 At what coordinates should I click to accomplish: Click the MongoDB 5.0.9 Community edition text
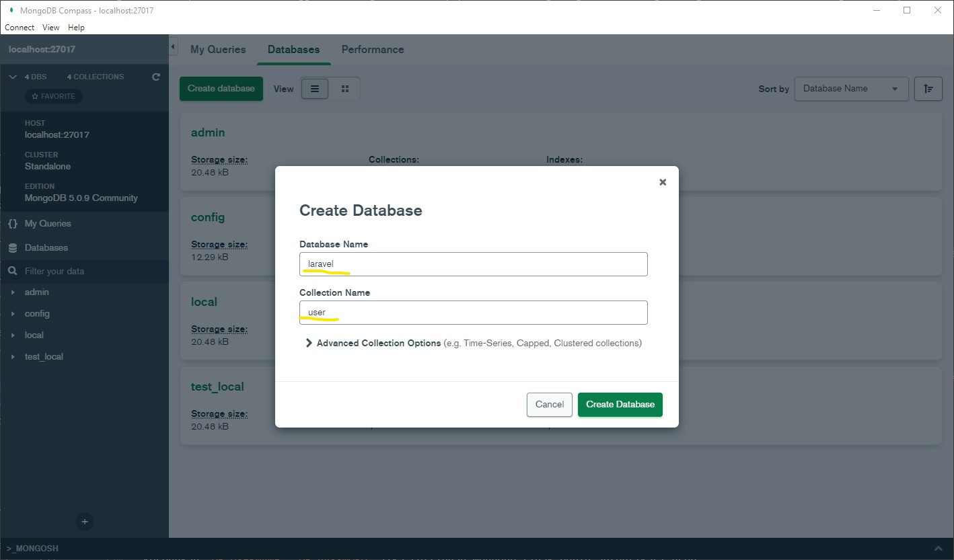click(x=81, y=198)
